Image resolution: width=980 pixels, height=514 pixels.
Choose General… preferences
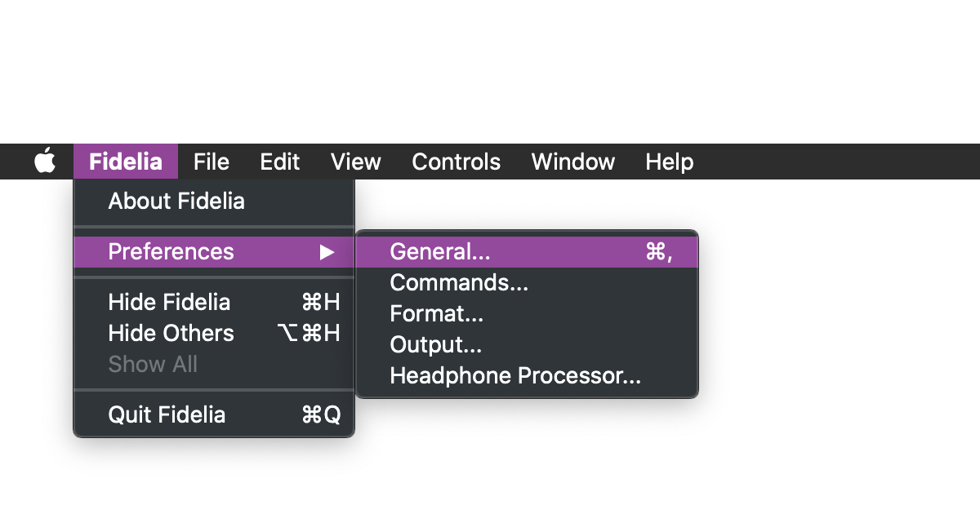pyautogui.click(x=440, y=251)
